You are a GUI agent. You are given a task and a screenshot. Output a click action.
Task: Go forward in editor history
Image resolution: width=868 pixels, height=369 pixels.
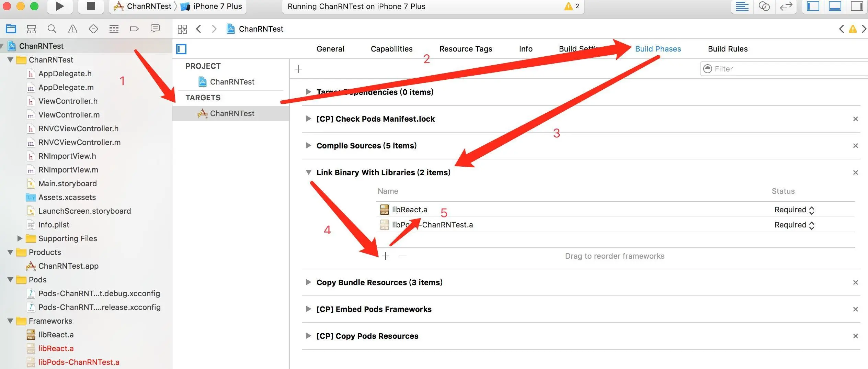click(214, 29)
